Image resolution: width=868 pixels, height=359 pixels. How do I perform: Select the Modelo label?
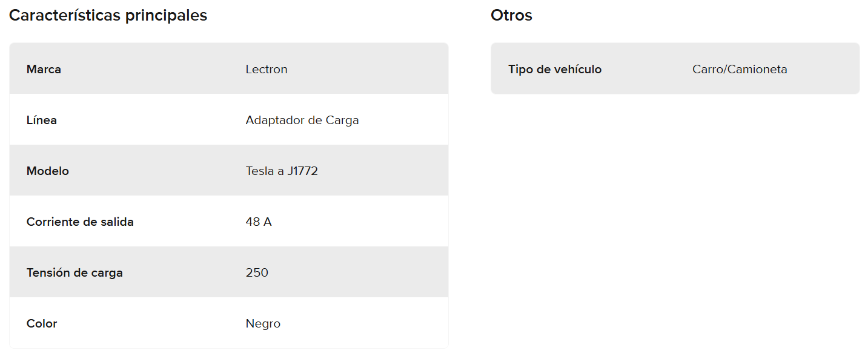[48, 171]
